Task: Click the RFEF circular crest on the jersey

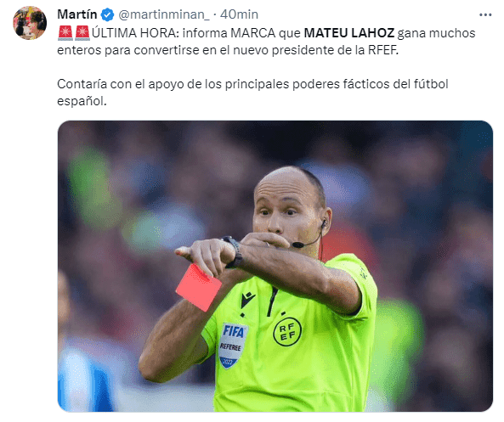Action: point(287,332)
